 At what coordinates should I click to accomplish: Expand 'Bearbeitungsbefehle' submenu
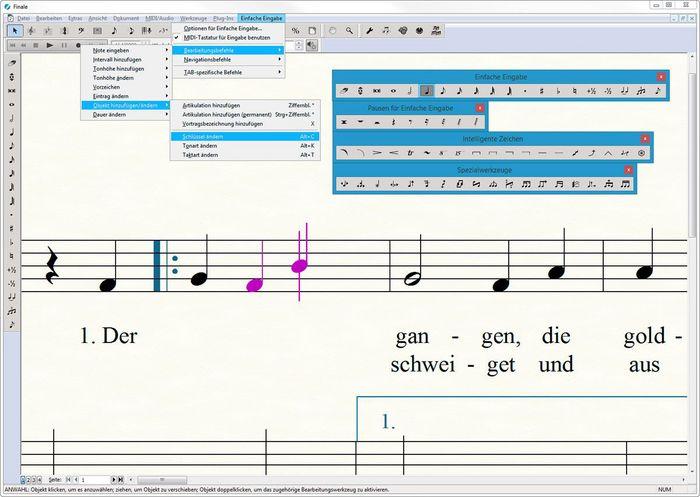click(228, 50)
